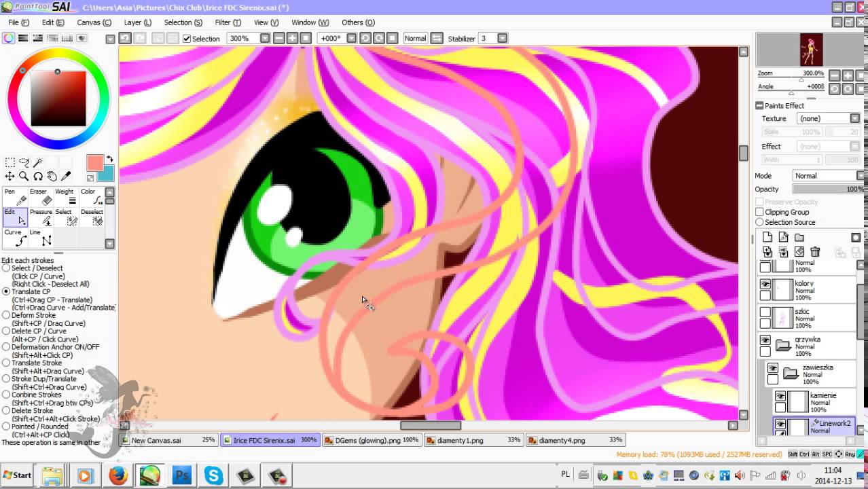The image size is (868, 489).
Task: Open the color panel options arrow
Action: click(110, 39)
